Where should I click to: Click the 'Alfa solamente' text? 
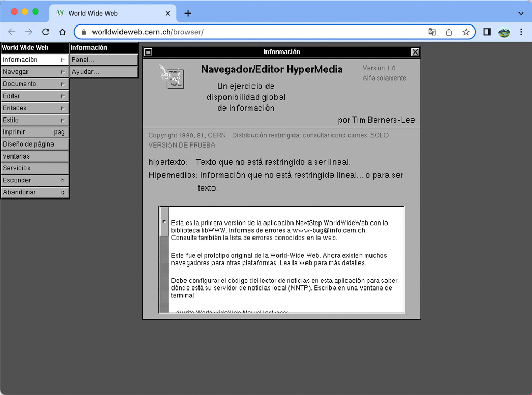(384, 78)
